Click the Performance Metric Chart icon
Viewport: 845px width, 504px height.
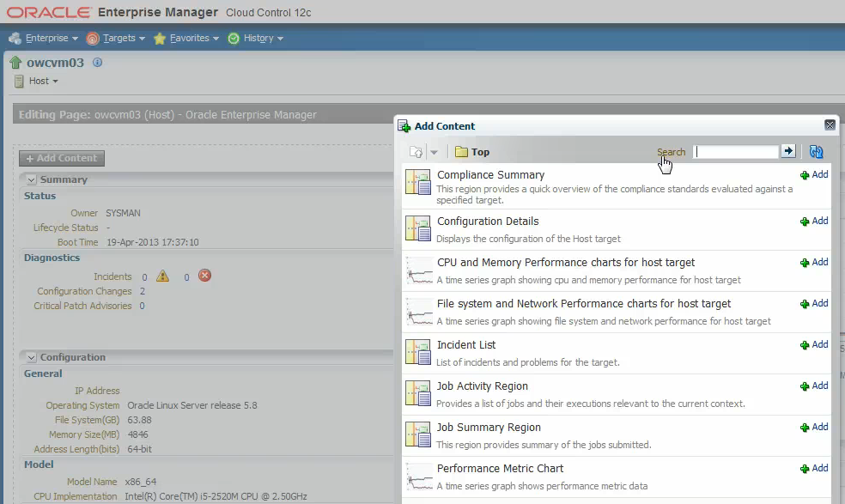tap(419, 477)
